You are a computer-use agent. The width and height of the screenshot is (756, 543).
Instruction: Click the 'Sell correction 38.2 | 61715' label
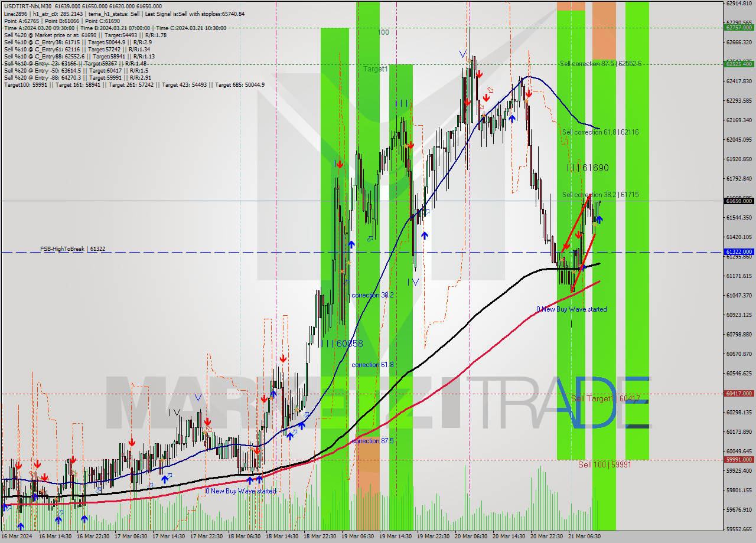[x=601, y=195]
